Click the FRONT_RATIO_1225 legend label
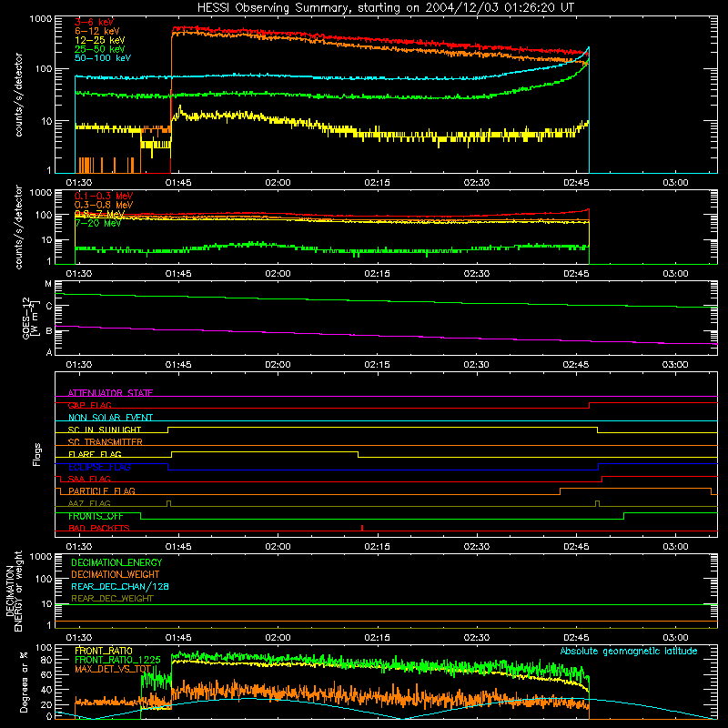This screenshot has width=728, height=728. pos(118,660)
